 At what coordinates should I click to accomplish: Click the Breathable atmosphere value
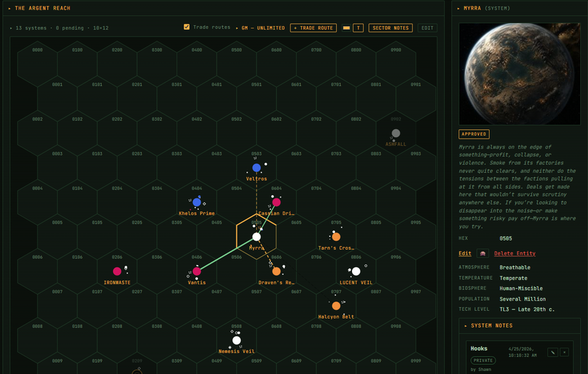[515, 267]
